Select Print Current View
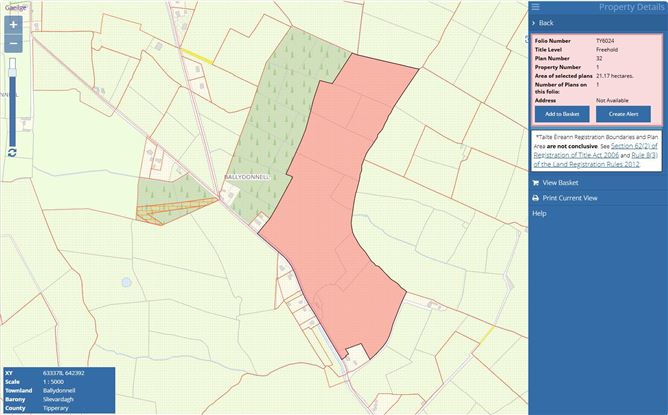Viewport: 668px width, 415px height. [x=570, y=198]
